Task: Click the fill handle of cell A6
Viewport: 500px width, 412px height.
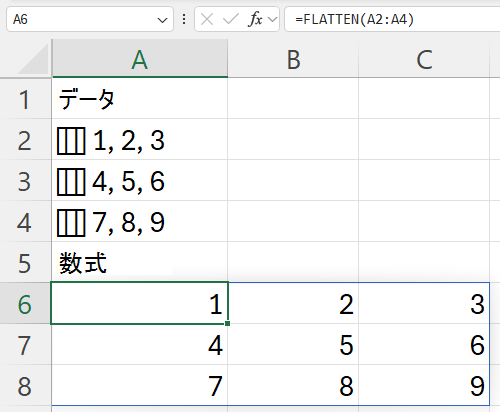Action: pos(227,323)
